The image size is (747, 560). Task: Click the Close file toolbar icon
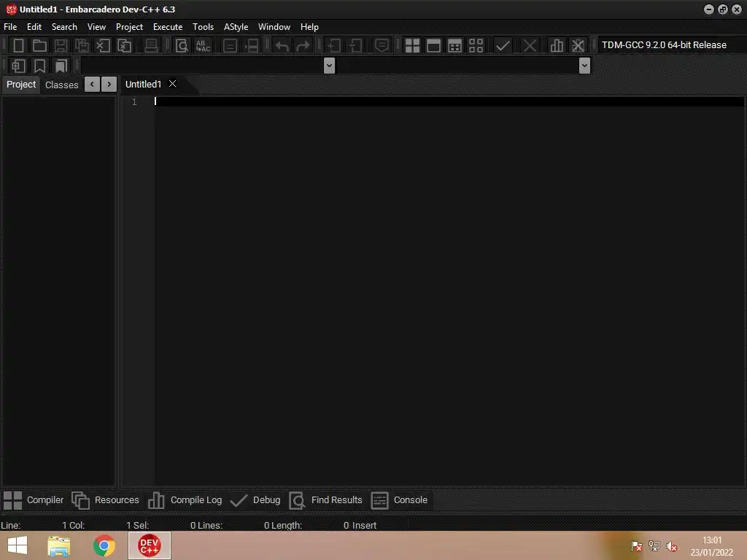(x=103, y=46)
